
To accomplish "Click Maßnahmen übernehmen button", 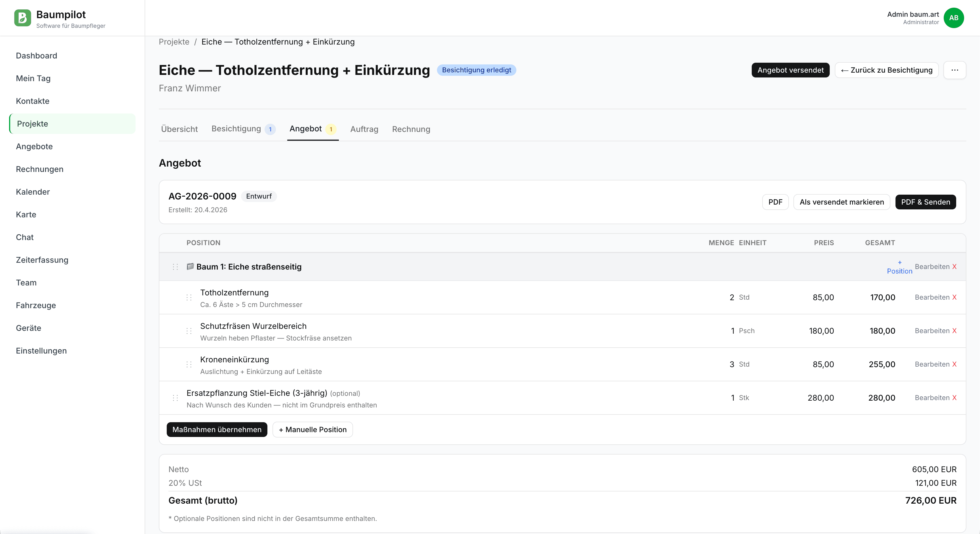I will click(x=216, y=430).
